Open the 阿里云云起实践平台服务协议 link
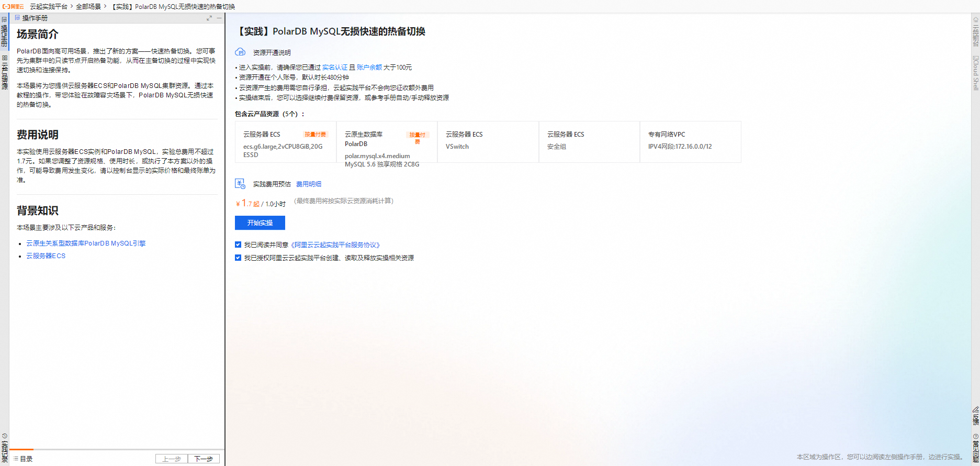The image size is (980, 466). [x=335, y=245]
